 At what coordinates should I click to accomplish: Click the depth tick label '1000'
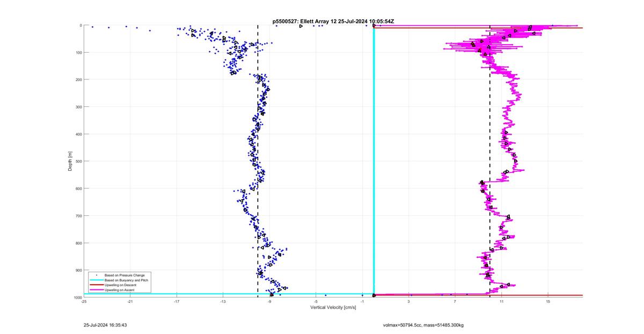click(77, 297)
